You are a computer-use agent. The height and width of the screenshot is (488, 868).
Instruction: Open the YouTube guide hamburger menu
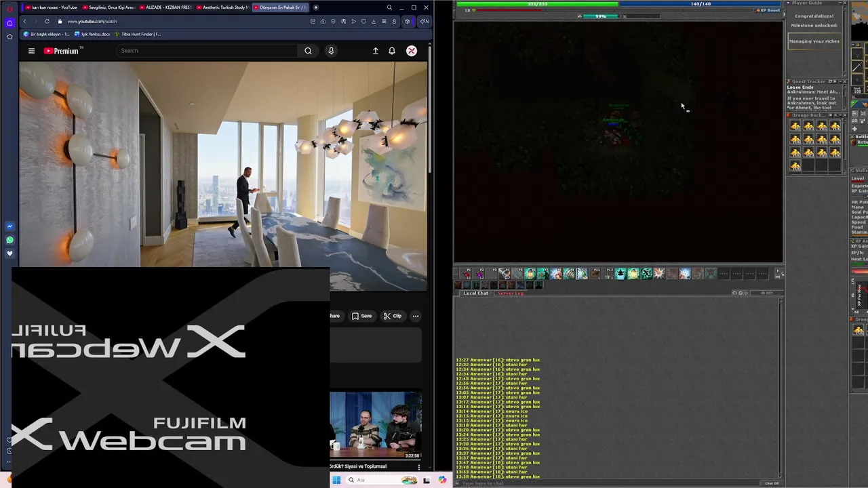[x=31, y=51]
